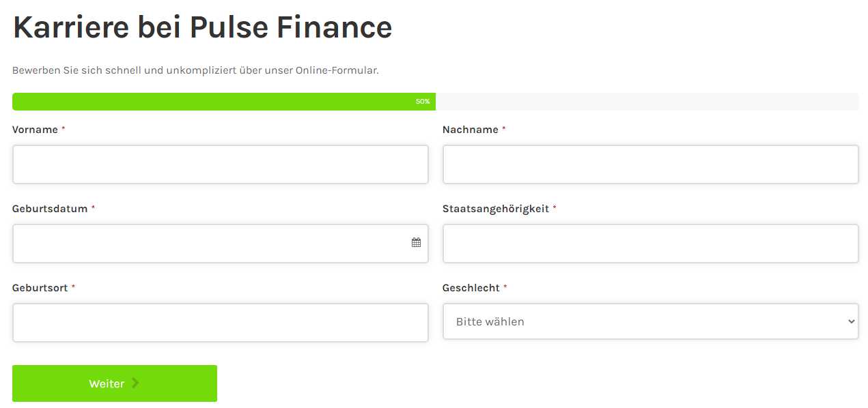
Task: Click the Staatsangehörigkeit label
Action: pos(496,209)
